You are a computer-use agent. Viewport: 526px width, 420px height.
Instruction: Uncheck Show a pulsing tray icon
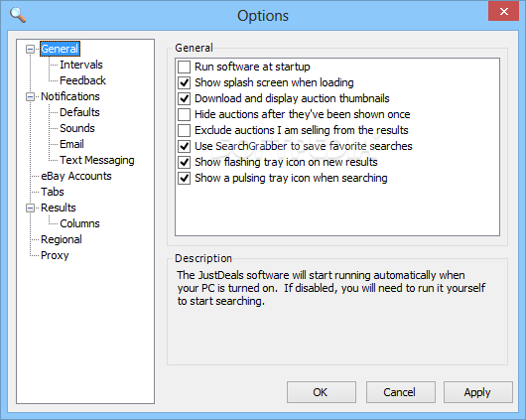click(185, 178)
